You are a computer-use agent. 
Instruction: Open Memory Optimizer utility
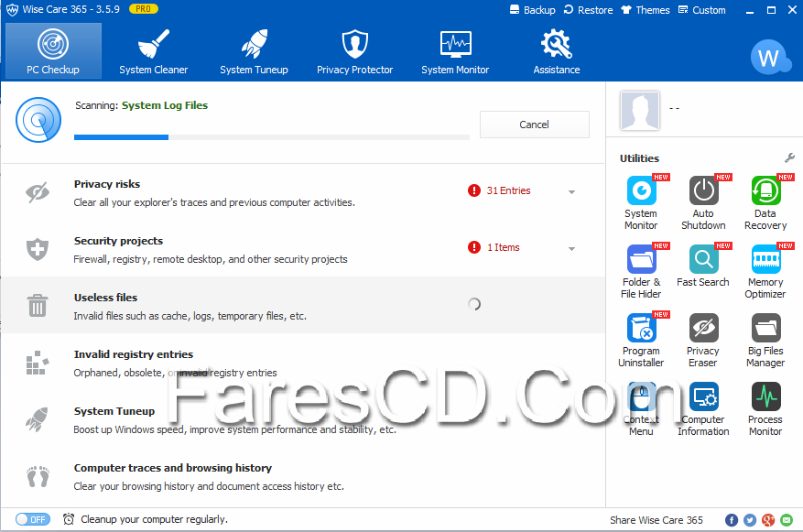coord(765,272)
